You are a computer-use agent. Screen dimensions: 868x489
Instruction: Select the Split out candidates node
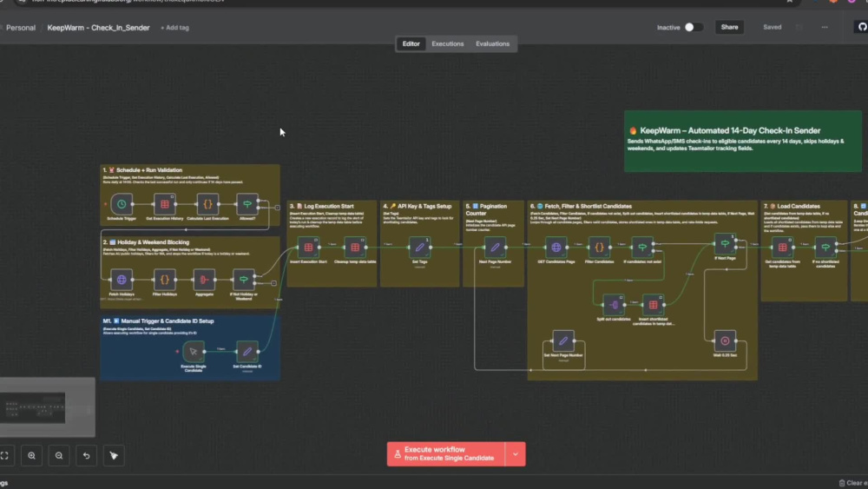614,305
